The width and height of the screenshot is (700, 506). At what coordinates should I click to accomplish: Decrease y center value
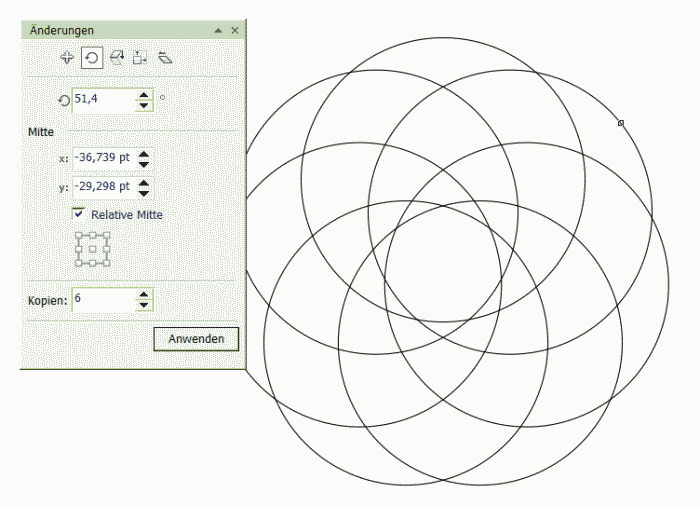coord(144,193)
